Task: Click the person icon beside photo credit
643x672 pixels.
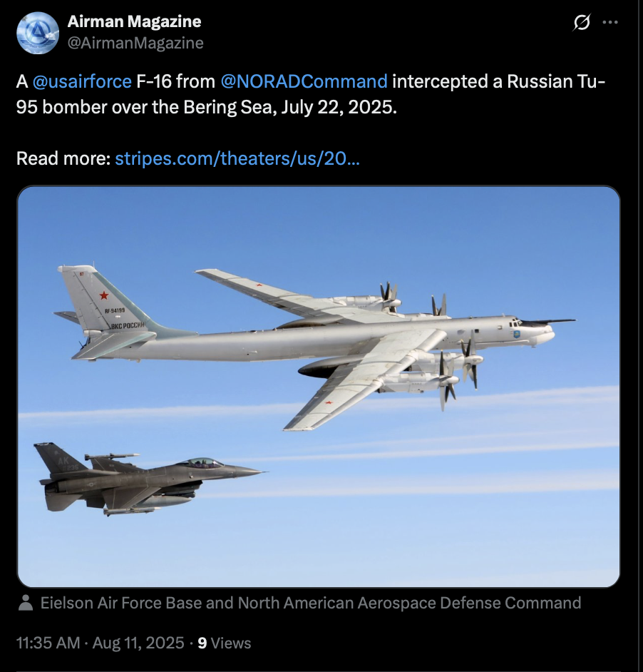Action: coord(26,603)
